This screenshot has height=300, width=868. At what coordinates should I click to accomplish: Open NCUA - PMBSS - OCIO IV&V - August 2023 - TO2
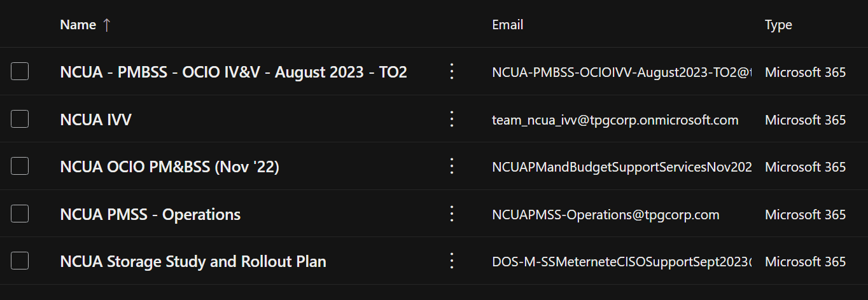234,72
